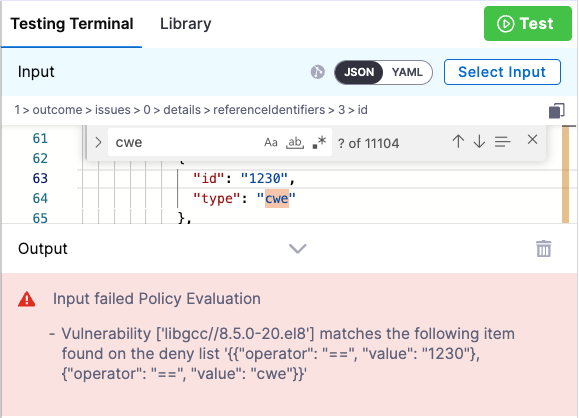Collapse the Output section chevron
The width and height of the screenshot is (579, 418).
(298, 249)
